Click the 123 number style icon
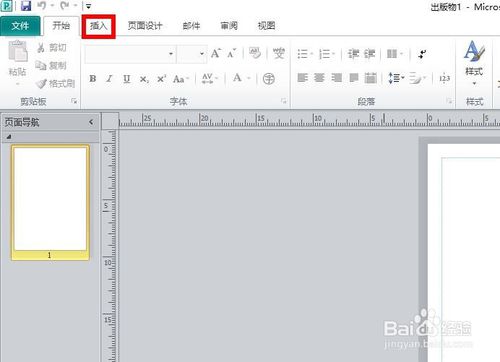500x362 pixels. click(x=445, y=79)
